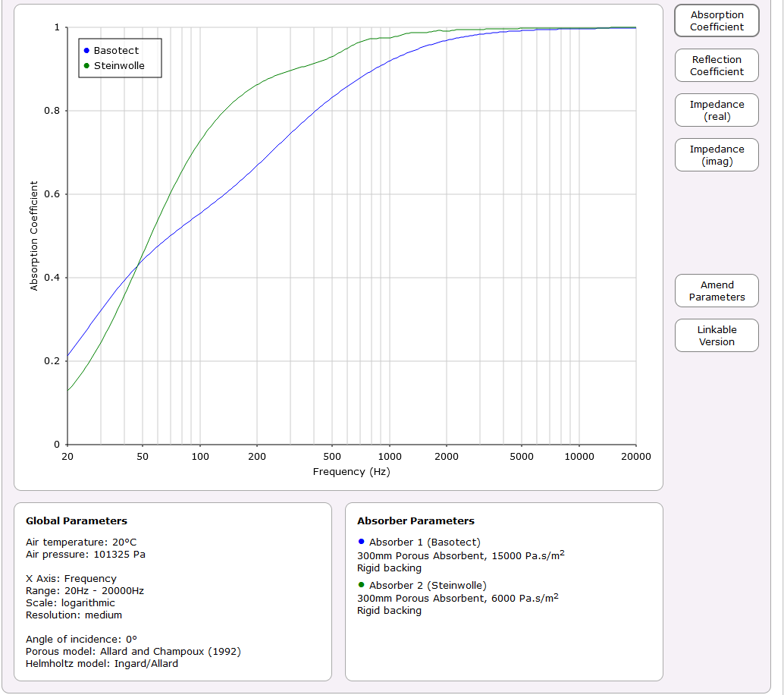This screenshot has height=695, width=784.
Task: Click the blue Basotect legend dot
Action: 86,51
